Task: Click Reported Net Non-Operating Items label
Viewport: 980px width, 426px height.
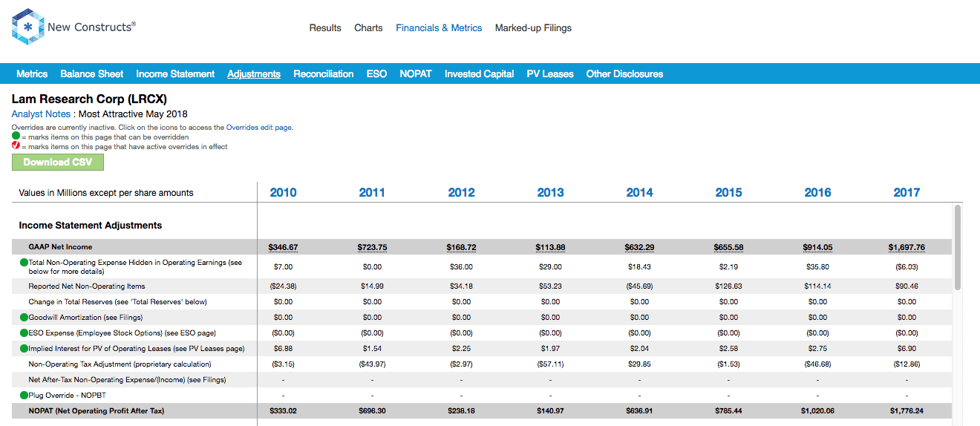Action: point(87,286)
